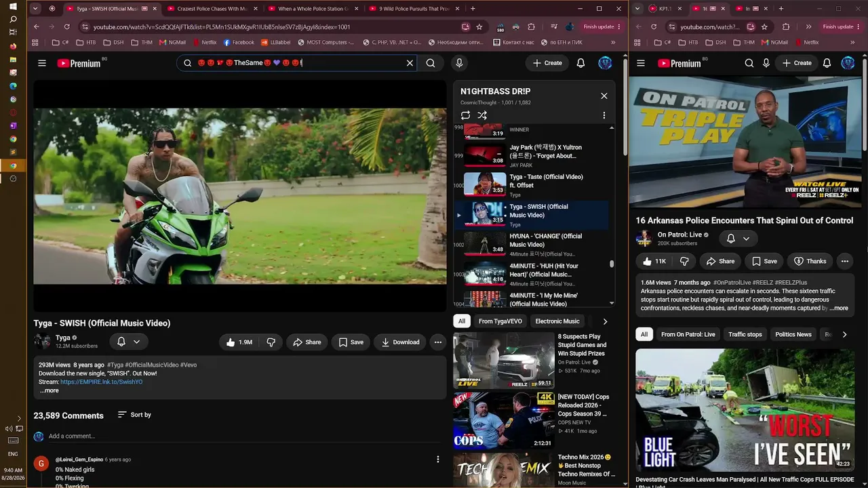
Task: Switch to 9 Wild Police Pursuits tab
Action: click(x=414, y=9)
